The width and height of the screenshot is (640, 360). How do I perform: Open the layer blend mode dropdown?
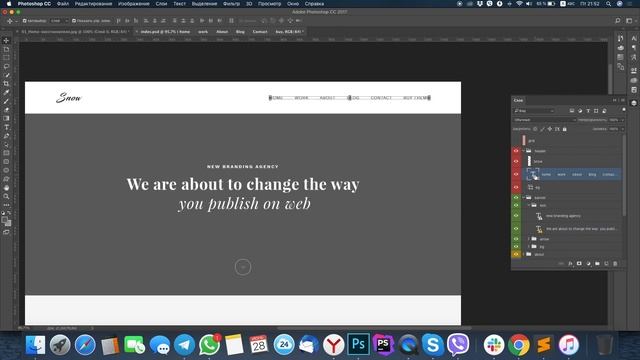point(544,120)
